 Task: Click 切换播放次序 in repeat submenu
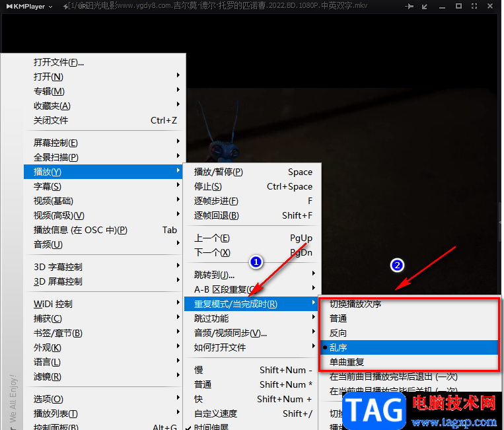point(410,304)
